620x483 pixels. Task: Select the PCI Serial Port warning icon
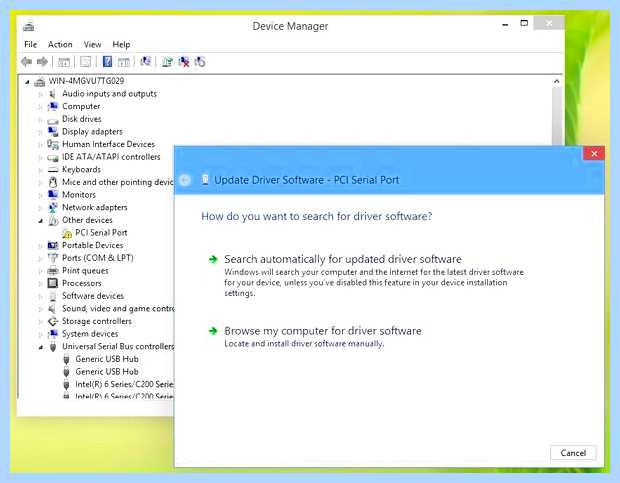[x=67, y=233]
